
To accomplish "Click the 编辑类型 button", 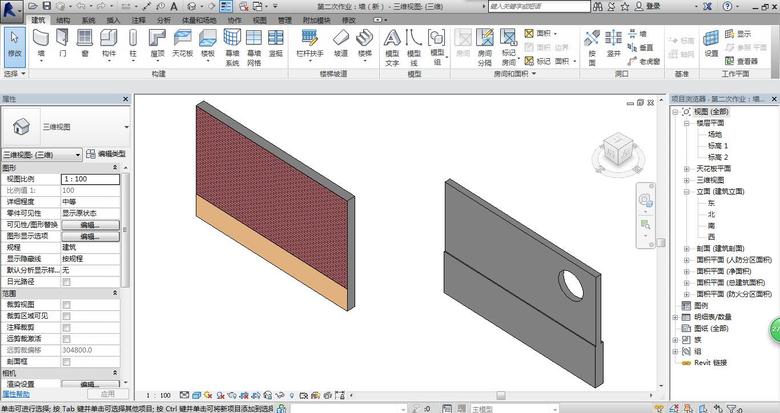I will tap(107, 154).
